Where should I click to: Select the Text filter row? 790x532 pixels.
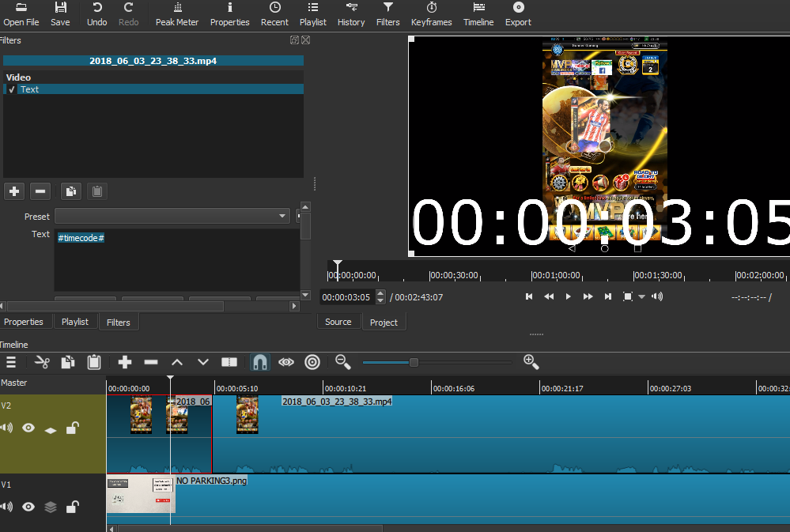pos(153,89)
